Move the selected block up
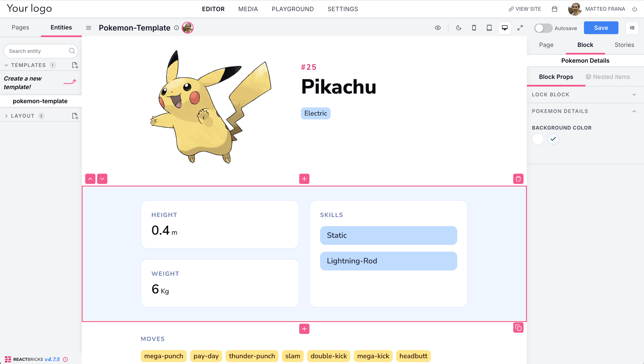 coord(90,179)
